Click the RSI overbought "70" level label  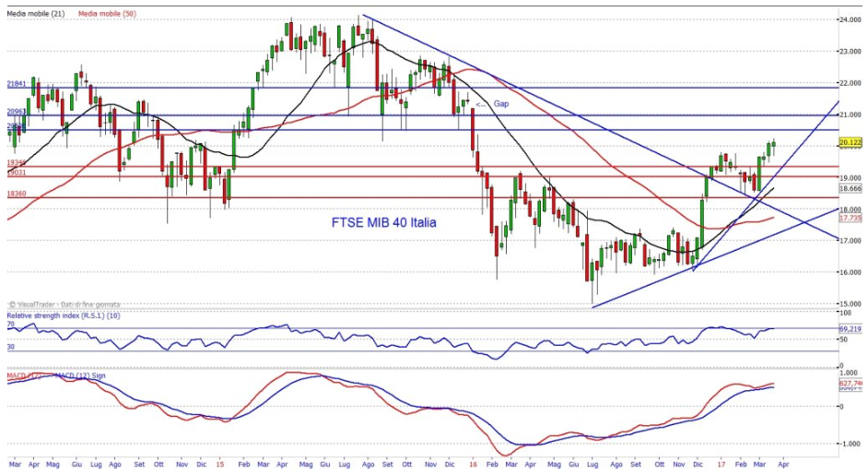tap(10, 325)
